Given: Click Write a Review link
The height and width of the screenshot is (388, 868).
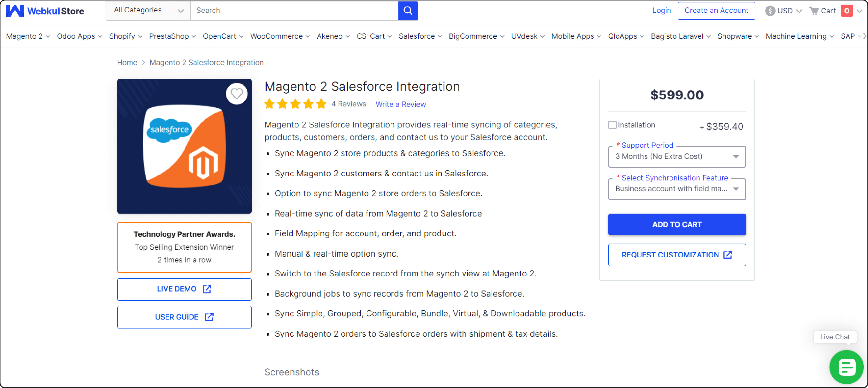Looking at the screenshot, I should tap(401, 104).
